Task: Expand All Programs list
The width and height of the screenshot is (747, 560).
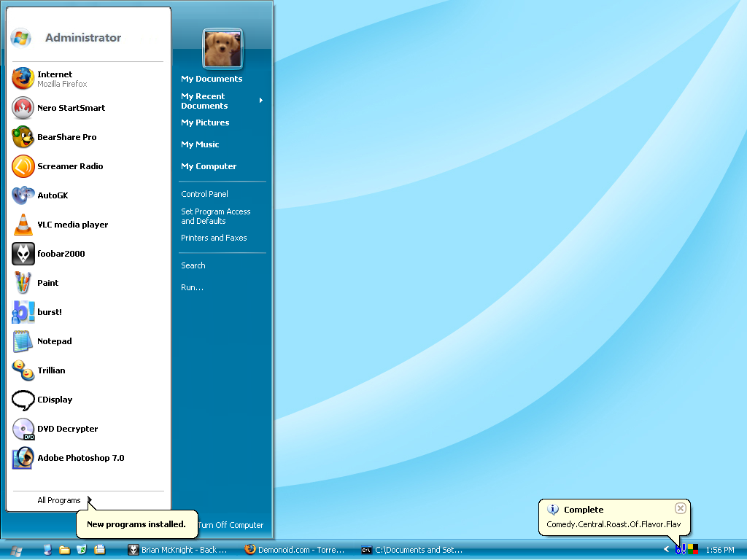Action: (63, 500)
